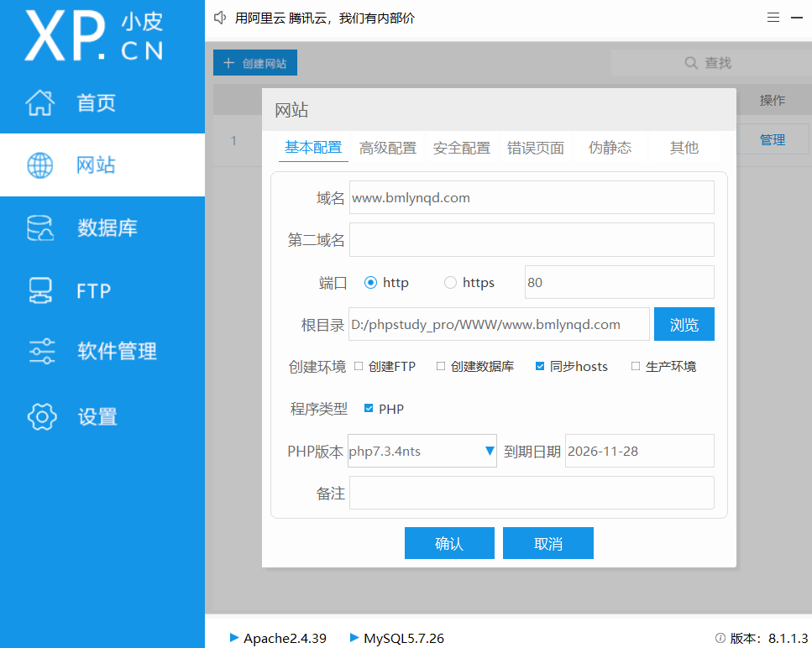This screenshot has width=812, height=648.
Task: Disable the 同步hosts checkbox
Action: coord(539,366)
